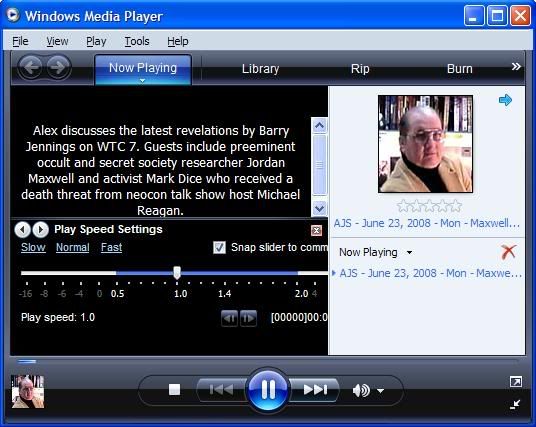536x427 pixels.
Task: Click the back navigation arrow button
Action: coord(30,67)
